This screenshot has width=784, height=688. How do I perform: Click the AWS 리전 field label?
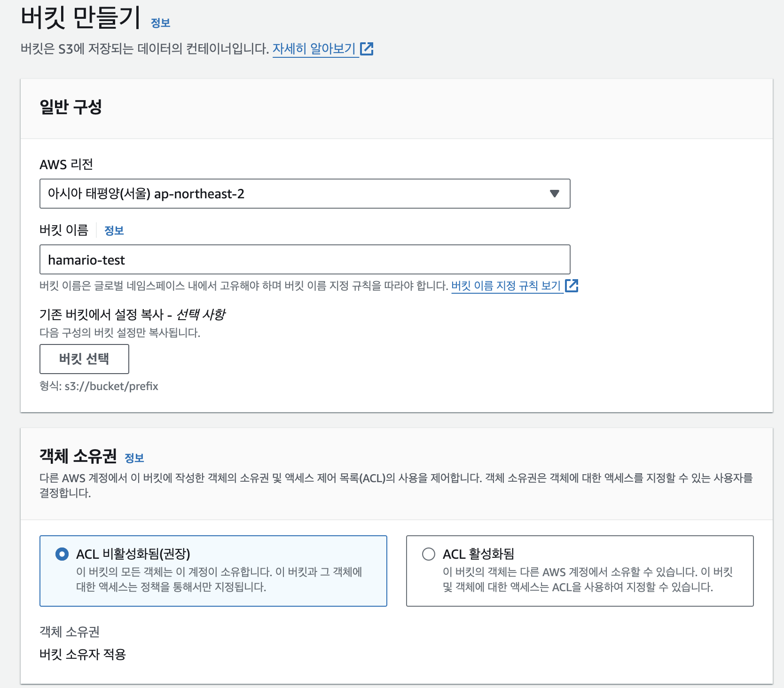(66, 164)
